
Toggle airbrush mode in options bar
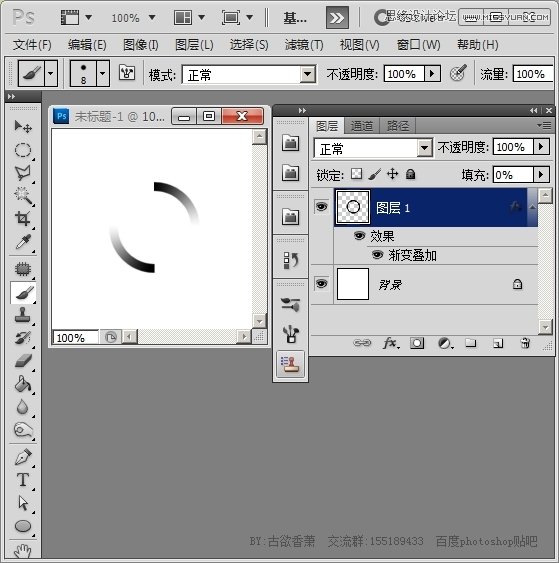(x=458, y=73)
